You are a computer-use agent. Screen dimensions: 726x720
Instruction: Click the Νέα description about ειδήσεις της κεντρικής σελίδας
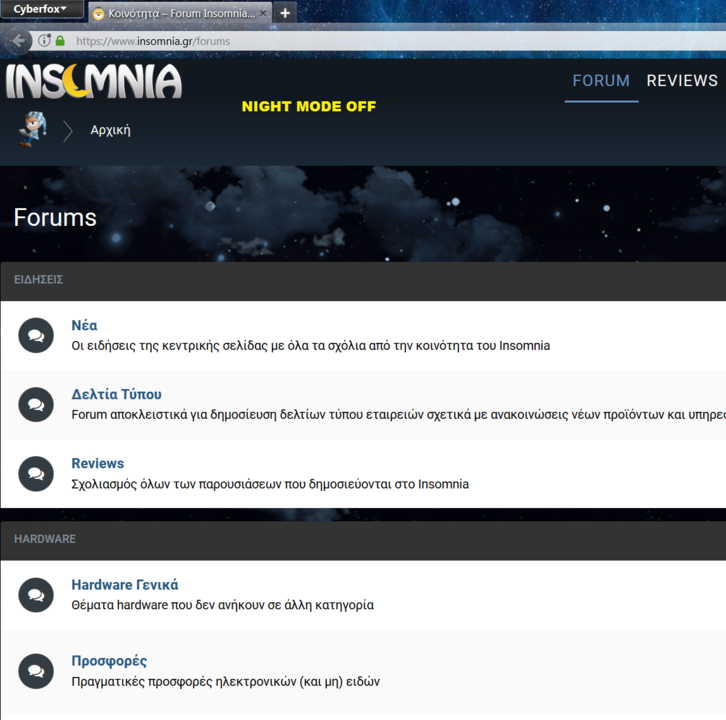tap(311, 346)
